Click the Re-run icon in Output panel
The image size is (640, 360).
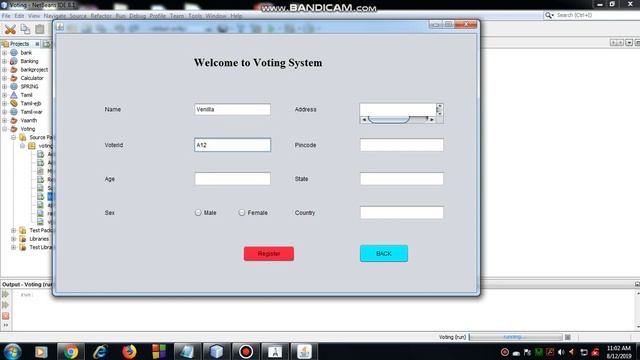point(6,294)
